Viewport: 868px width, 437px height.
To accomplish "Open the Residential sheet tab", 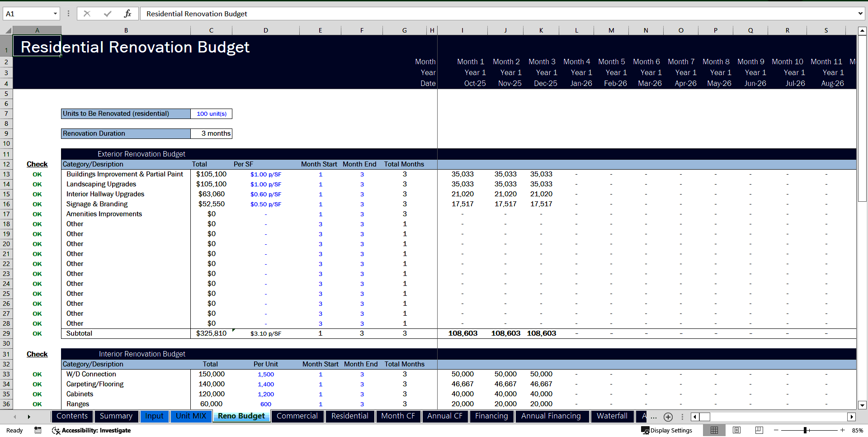I will coord(350,416).
